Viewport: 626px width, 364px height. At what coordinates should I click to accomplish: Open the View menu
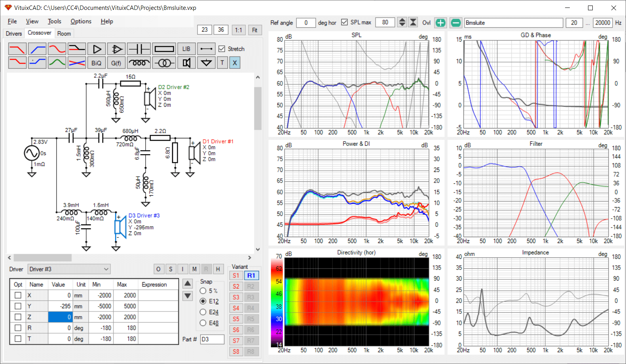click(x=32, y=21)
